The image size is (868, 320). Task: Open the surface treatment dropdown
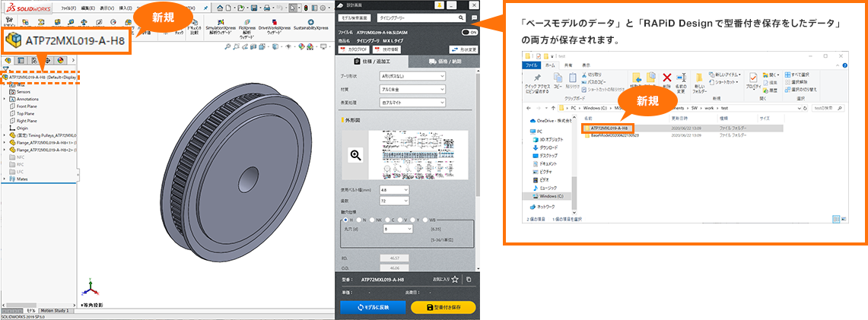pyautogui.click(x=412, y=103)
